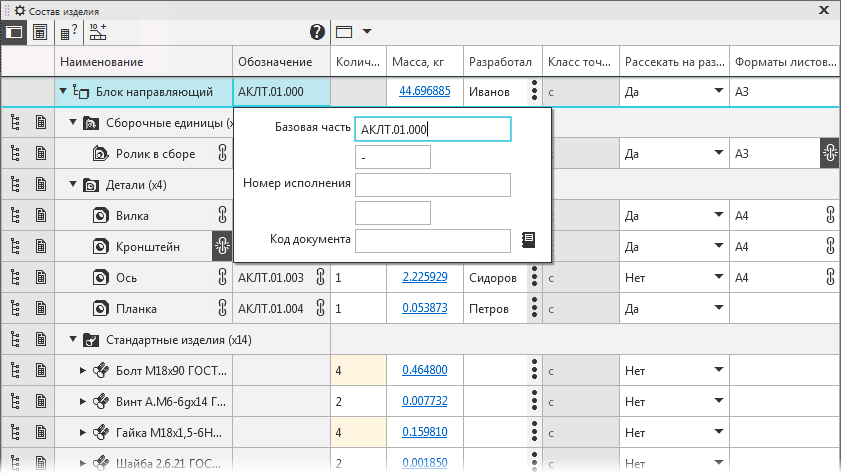
Task: Click the calculator table view icon in toolbar
Action: (x=40, y=32)
